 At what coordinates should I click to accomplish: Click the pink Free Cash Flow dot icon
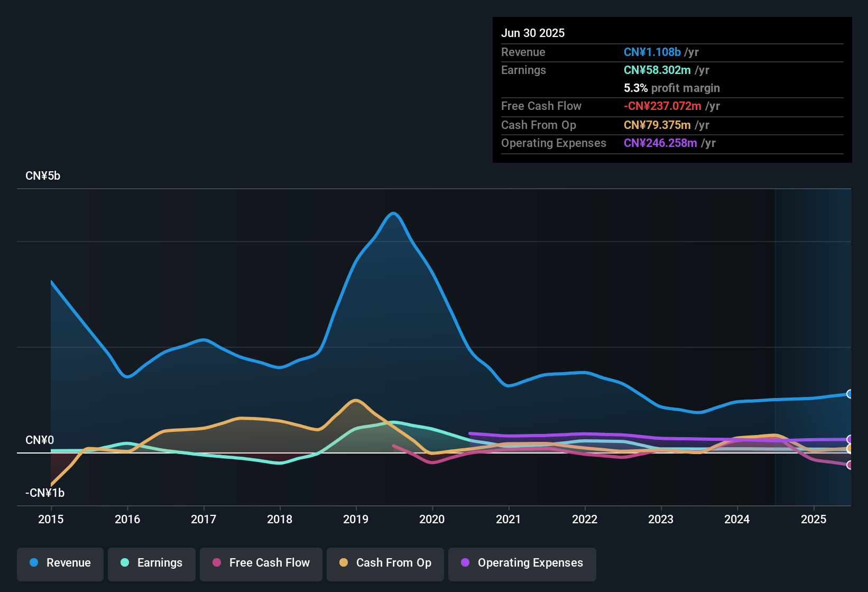(216, 563)
